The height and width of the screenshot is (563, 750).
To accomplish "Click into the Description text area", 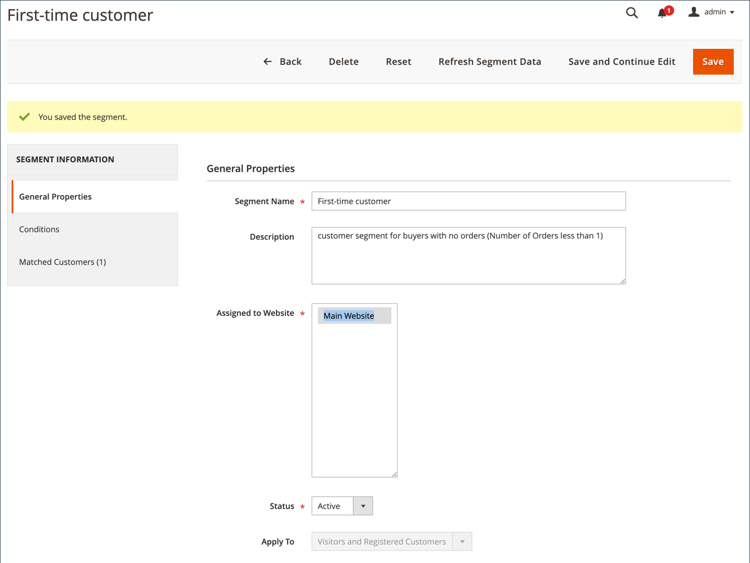I will (x=468, y=255).
